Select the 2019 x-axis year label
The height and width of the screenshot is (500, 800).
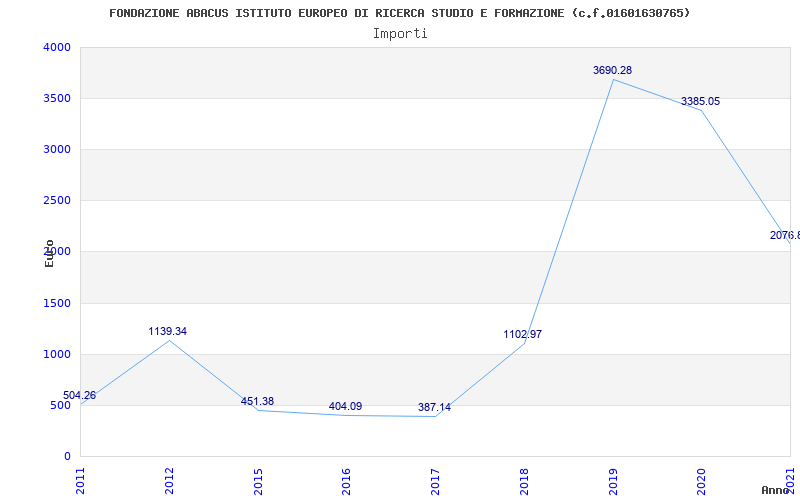[612, 480]
